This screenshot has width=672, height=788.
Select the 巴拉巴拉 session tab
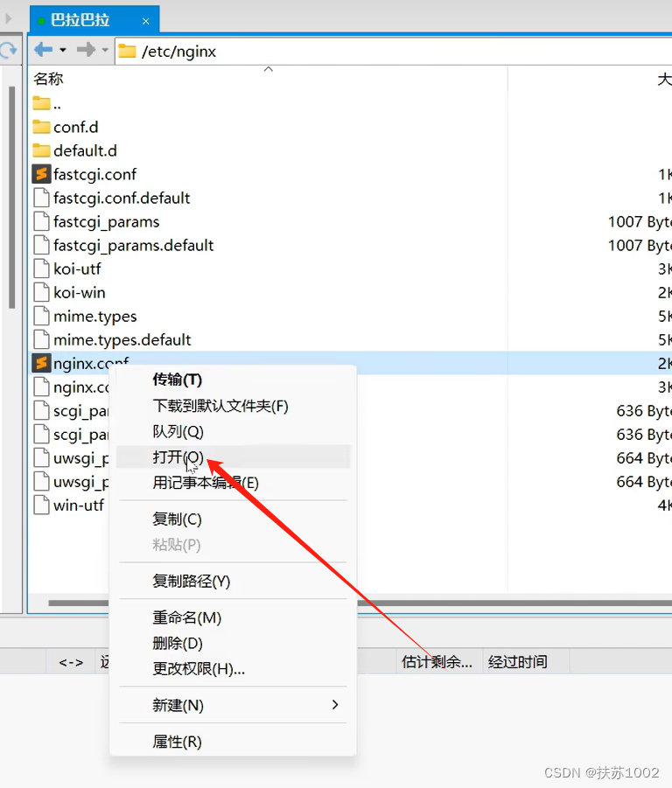pos(94,19)
